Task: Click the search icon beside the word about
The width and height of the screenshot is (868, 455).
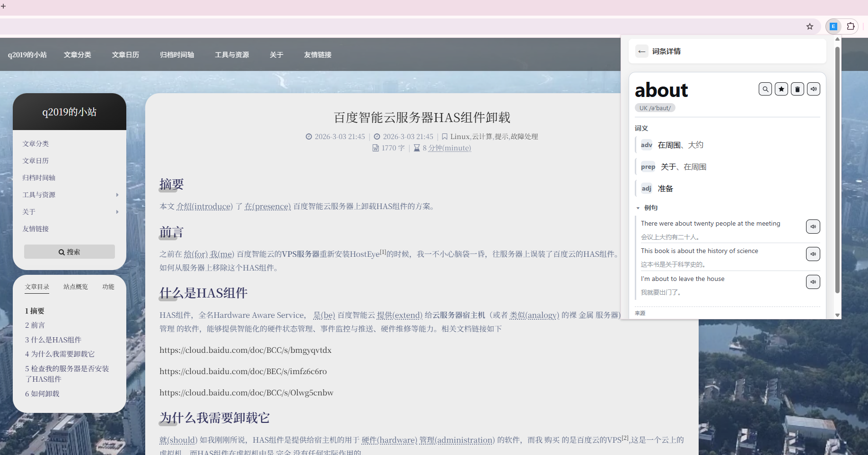Action: coord(765,89)
